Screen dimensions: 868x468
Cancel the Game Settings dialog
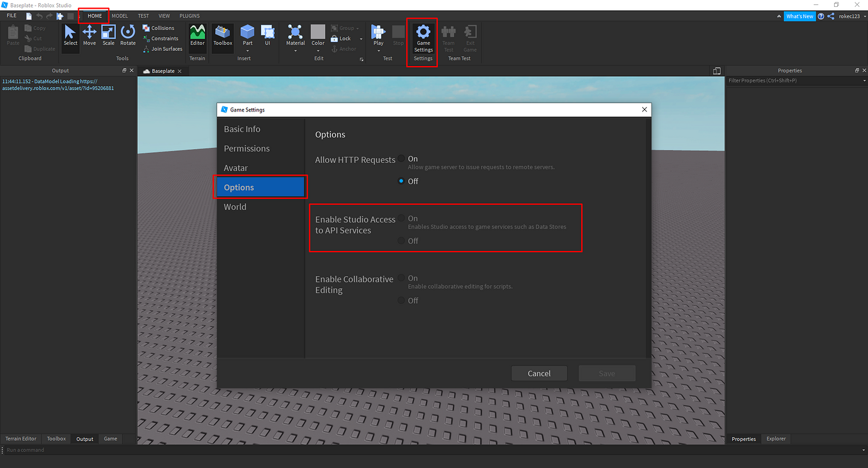(539, 373)
